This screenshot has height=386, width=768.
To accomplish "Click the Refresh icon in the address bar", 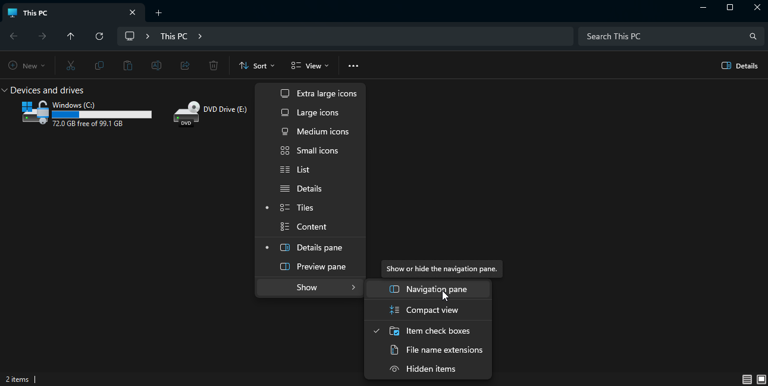I will click(99, 36).
